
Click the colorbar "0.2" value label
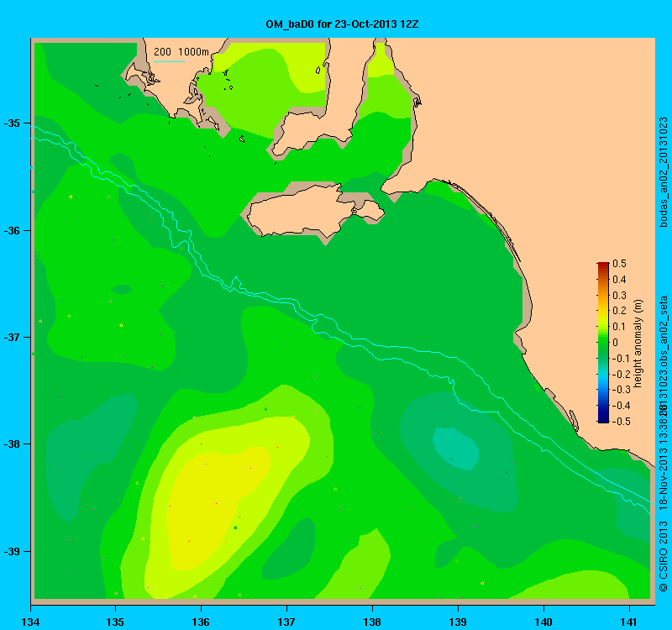pos(619,311)
